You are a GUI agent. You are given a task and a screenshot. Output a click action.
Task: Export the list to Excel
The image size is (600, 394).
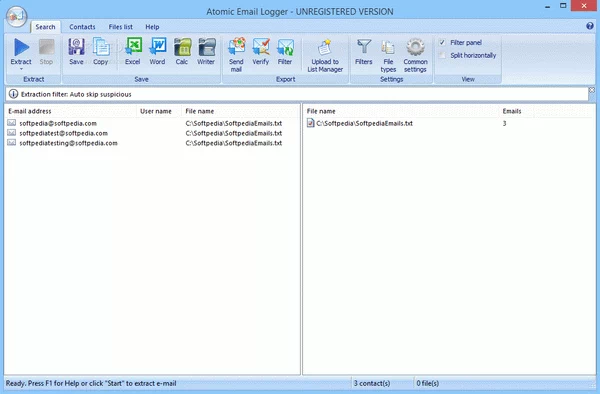[133, 52]
